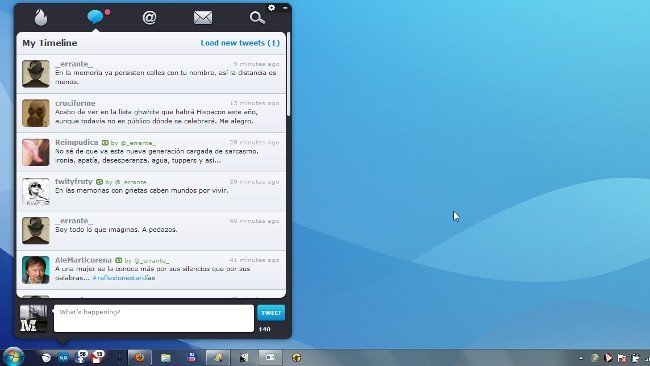The image size is (650, 366).
Task: Click the 140 character counter
Action: (264, 329)
